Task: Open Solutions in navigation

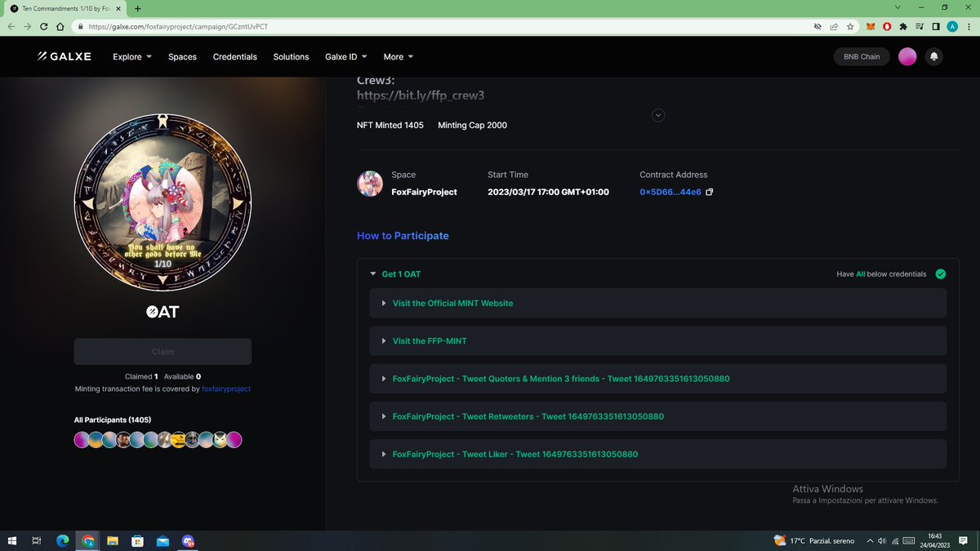Action: [x=291, y=56]
